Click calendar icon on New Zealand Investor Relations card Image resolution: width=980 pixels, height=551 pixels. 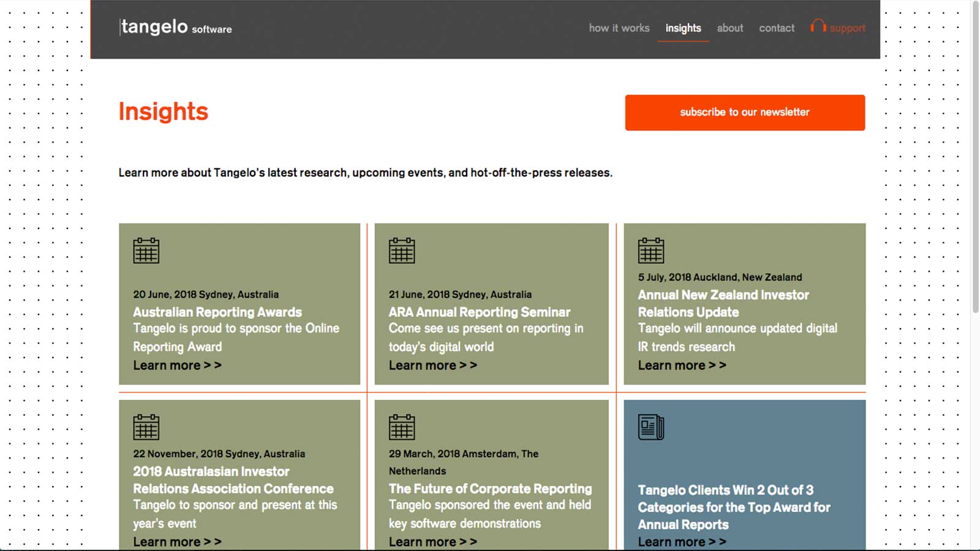point(650,250)
